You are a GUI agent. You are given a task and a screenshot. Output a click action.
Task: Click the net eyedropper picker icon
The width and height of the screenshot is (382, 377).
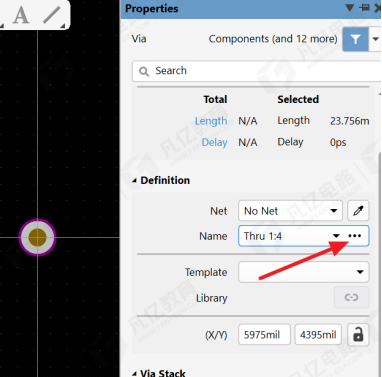click(358, 211)
